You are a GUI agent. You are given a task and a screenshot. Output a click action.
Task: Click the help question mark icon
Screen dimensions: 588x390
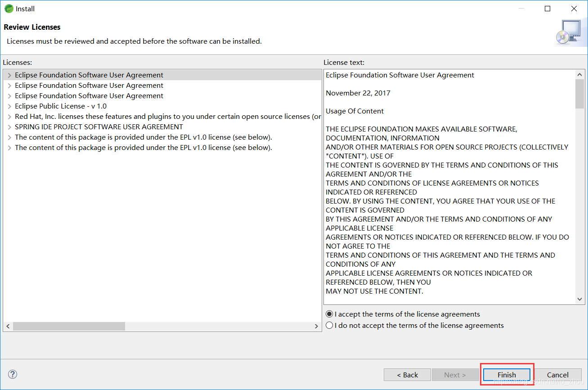(x=13, y=374)
